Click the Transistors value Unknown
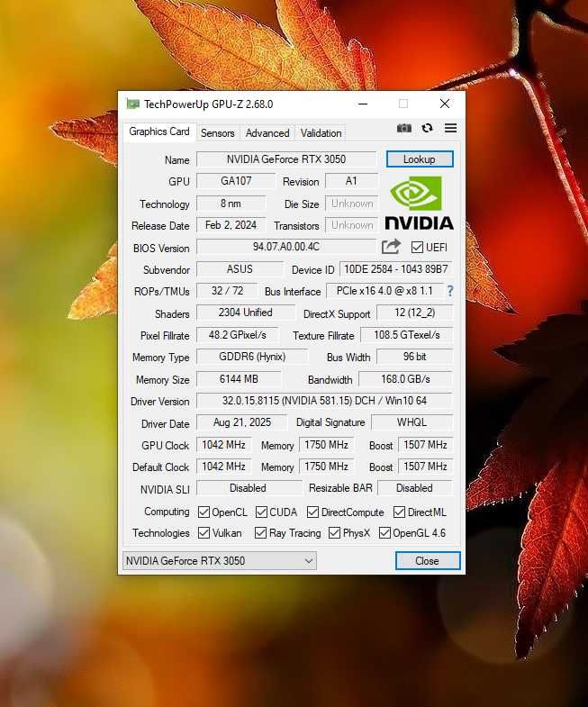Viewport: 588px width, 707px height. coord(352,225)
